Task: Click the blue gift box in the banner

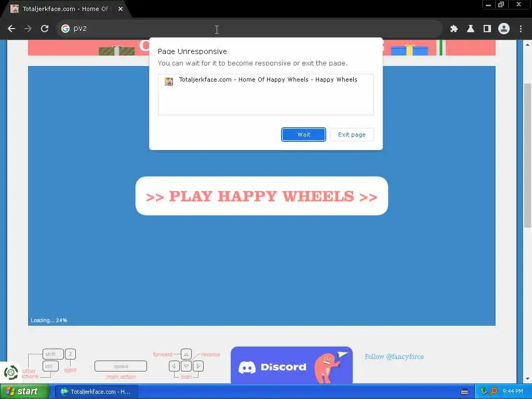Action: click(x=409, y=50)
